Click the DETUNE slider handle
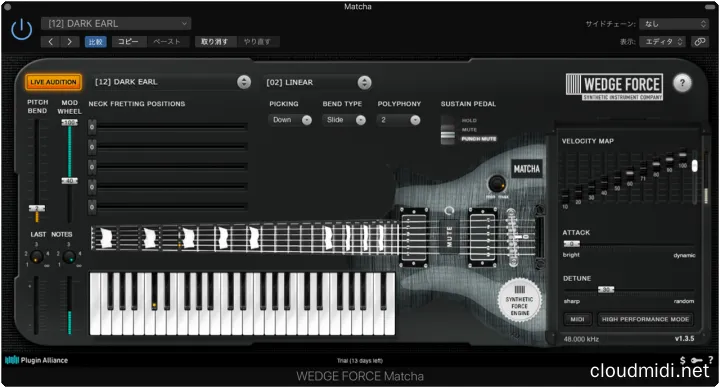The width and height of the screenshot is (720, 388). click(606, 290)
